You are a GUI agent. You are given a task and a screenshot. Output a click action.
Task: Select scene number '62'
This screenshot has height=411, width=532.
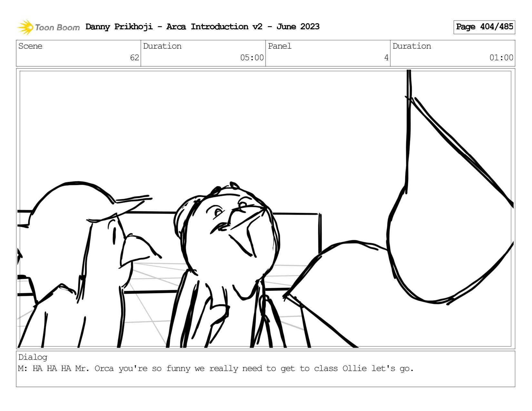[134, 58]
